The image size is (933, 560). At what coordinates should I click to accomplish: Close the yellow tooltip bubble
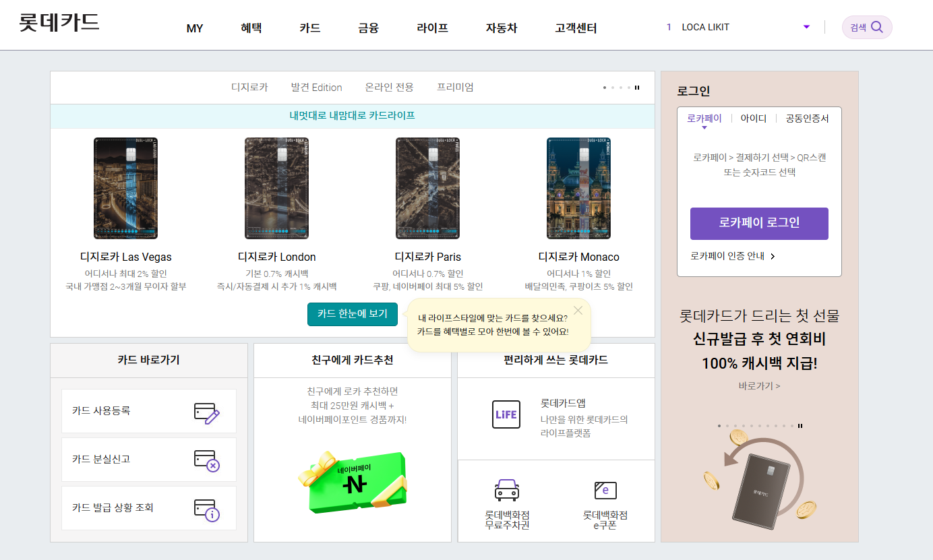point(578,311)
